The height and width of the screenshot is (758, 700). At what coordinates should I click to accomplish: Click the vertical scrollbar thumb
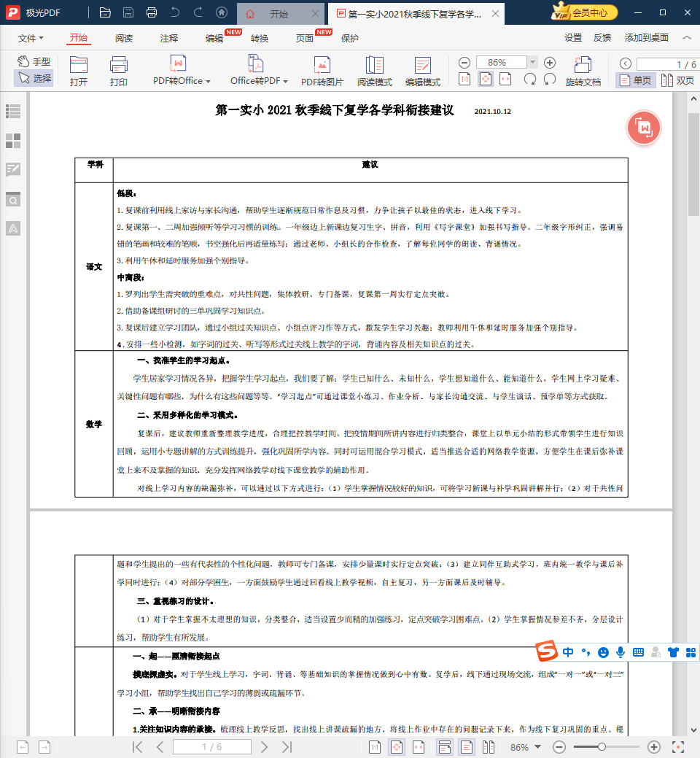(x=693, y=164)
